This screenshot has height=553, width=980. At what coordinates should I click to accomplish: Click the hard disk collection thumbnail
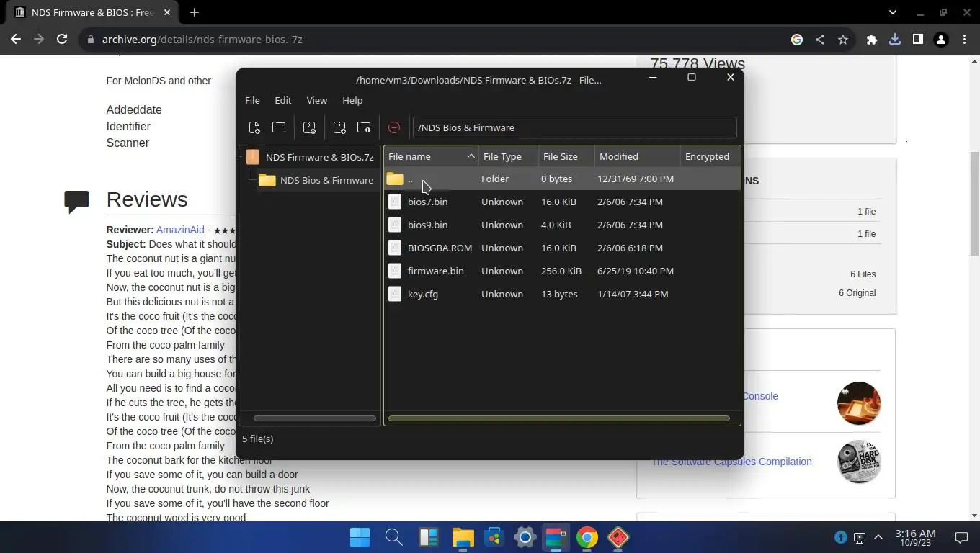859,462
